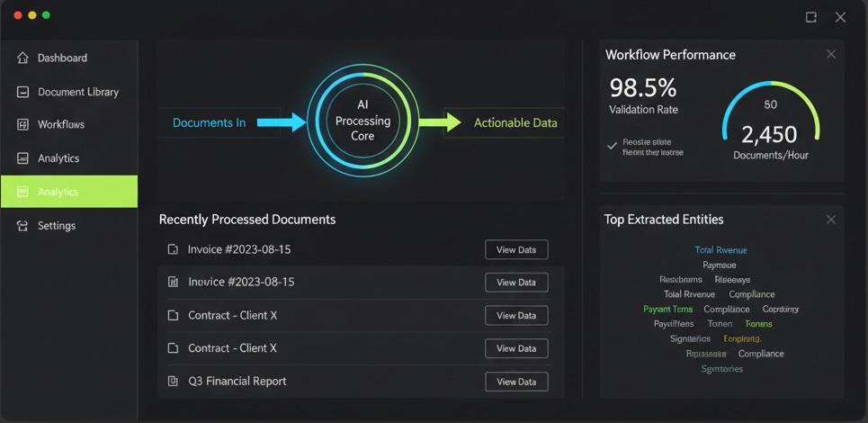Click the square window icon in the title bar
Image resolution: width=868 pixels, height=423 pixels.
click(x=810, y=17)
